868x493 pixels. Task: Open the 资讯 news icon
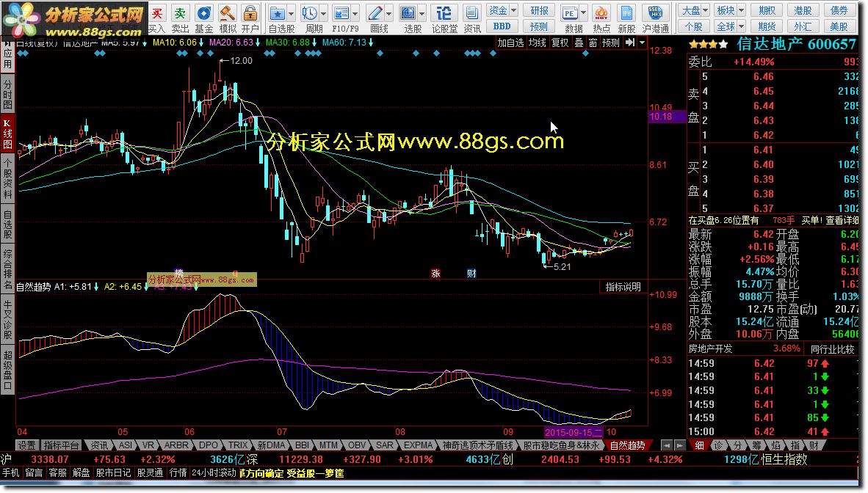pos(471,13)
